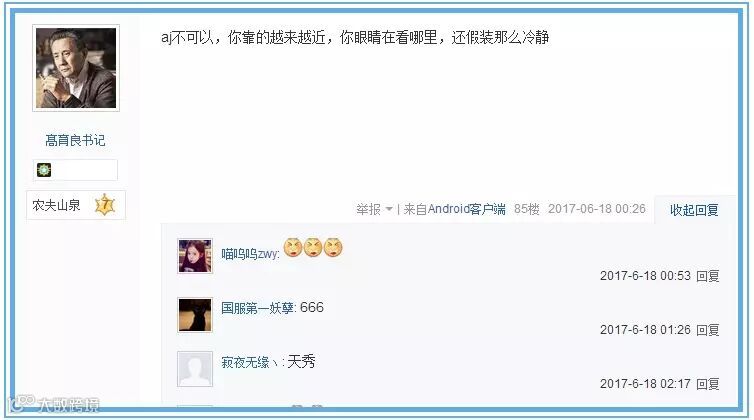Open the poster's profile avatar photo
The image size is (754, 420).
pyautogui.click(x=76, y=68)
